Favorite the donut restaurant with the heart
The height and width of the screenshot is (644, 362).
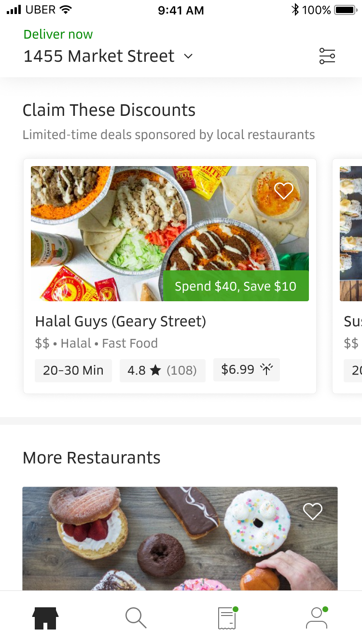(312, 511)
